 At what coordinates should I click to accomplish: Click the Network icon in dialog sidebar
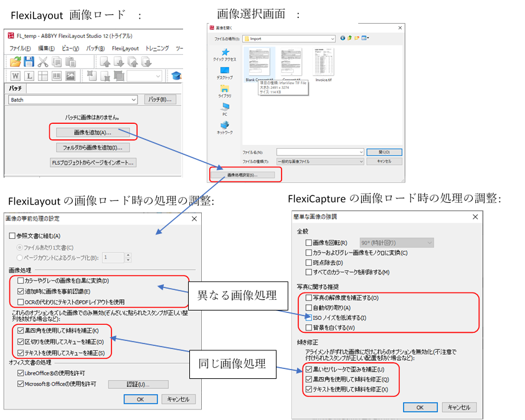point(225,125)
